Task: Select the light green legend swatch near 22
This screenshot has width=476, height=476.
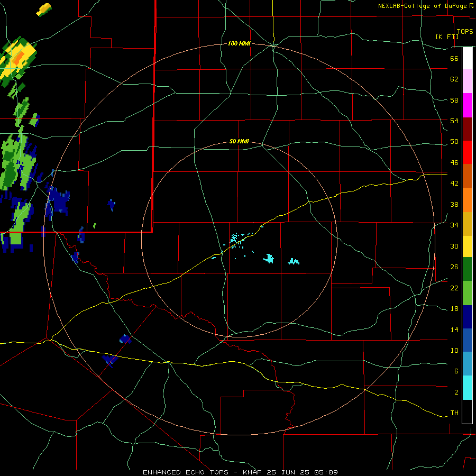Action: tap(467, 293)
